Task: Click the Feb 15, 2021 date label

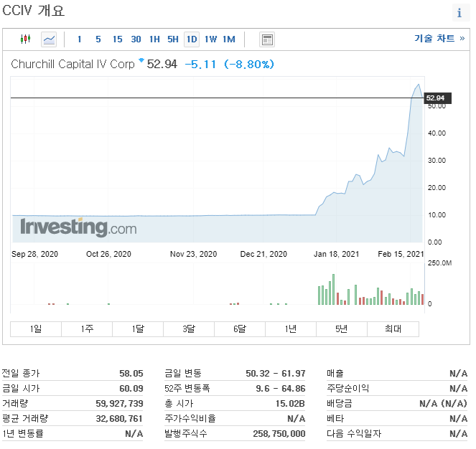Action: [401, 254]
